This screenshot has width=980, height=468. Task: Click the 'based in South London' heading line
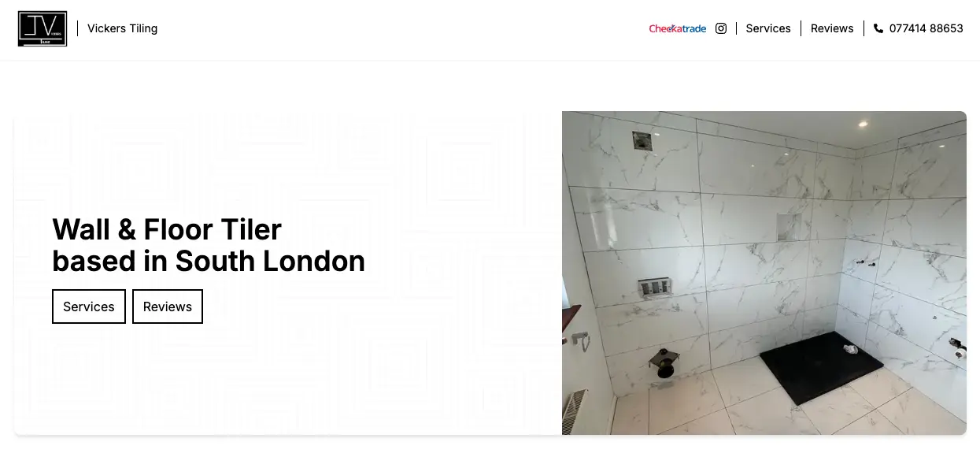(209, 261)
